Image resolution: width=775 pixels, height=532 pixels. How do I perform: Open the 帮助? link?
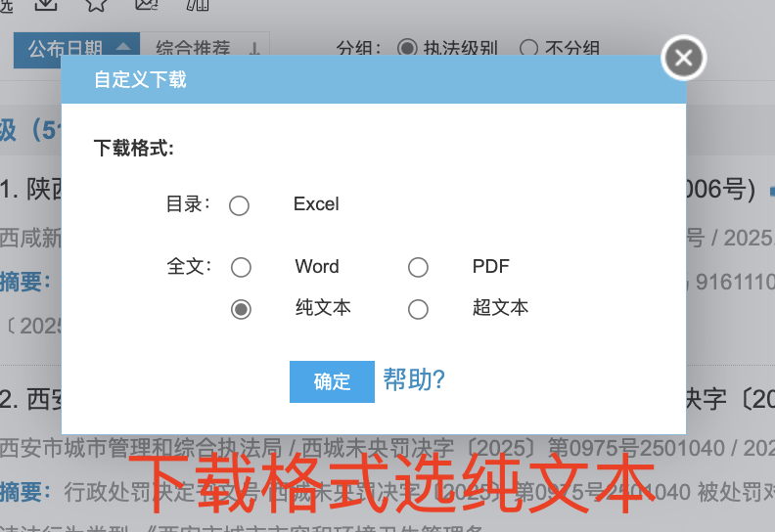414,379
